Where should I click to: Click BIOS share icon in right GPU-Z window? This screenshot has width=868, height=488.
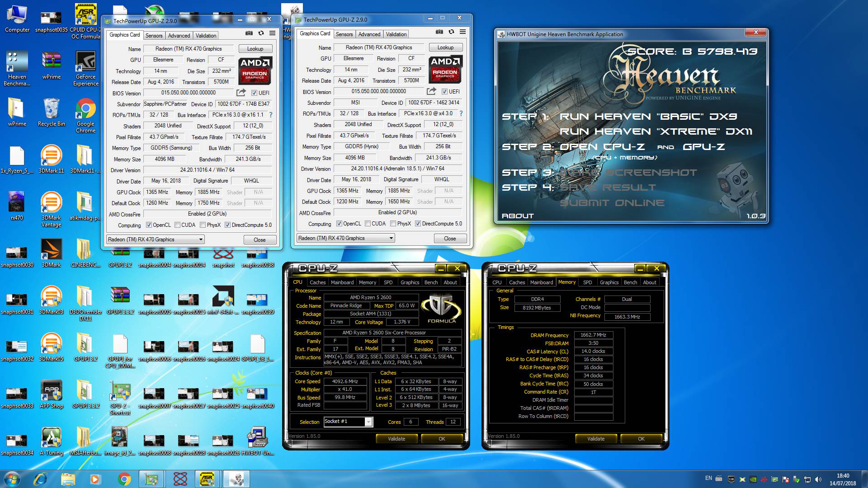click(x=431, y=91)
